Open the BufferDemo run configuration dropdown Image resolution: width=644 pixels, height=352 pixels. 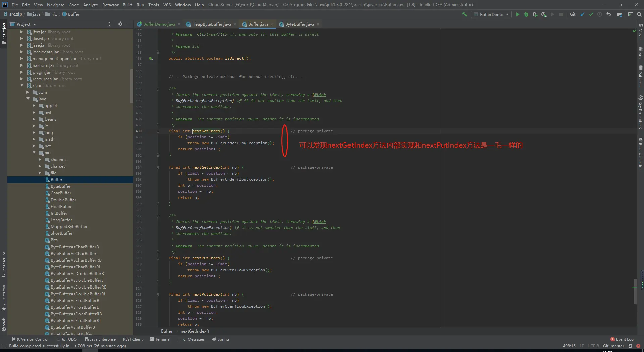click(491, 14)
